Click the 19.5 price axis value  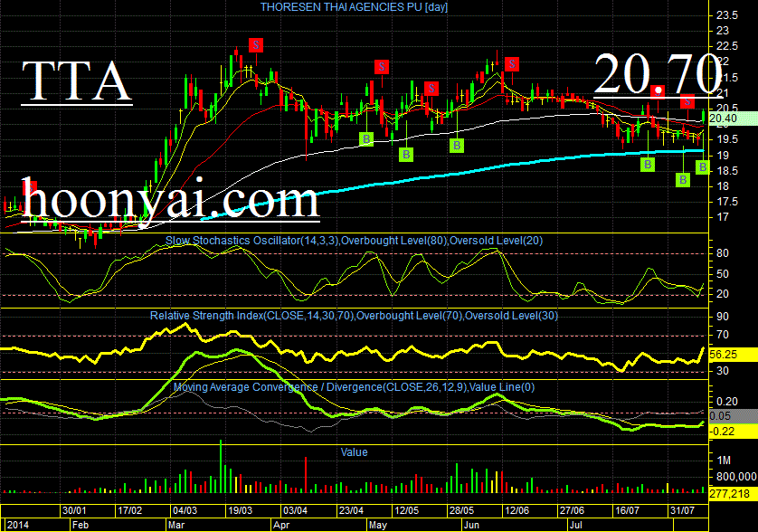(727, 139)
